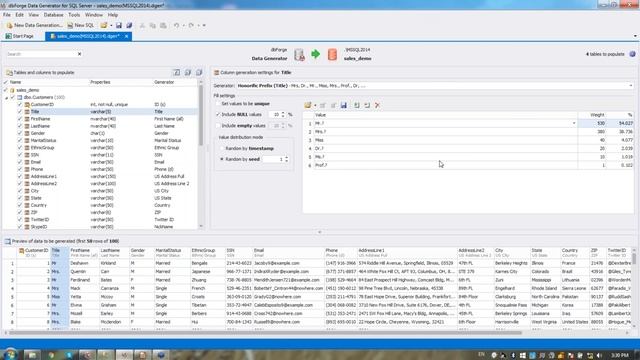Click the Paste icon in main toolbar
This screenshot has height=360, width=640.
point(163,25)
